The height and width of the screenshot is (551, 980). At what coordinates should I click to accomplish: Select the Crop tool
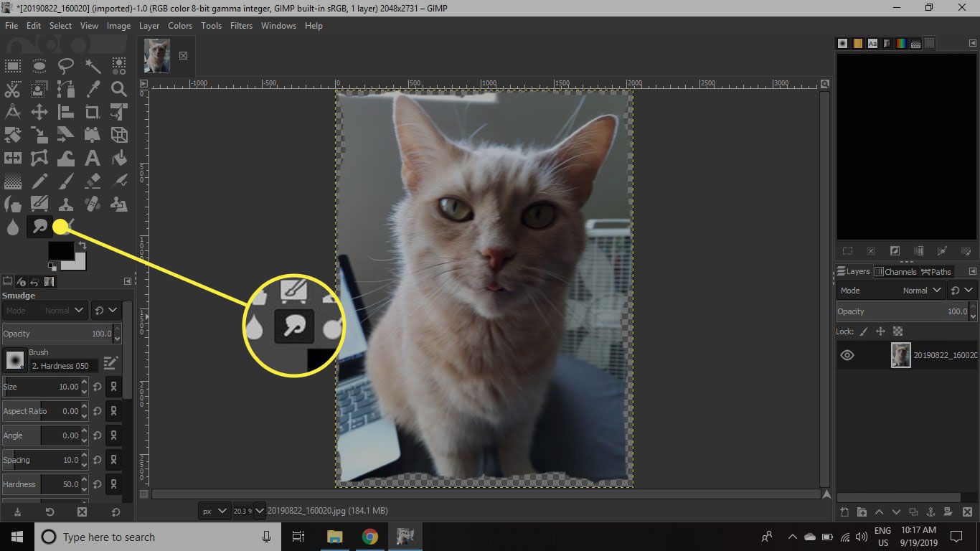pyautogui.click(x=93, y=112)
